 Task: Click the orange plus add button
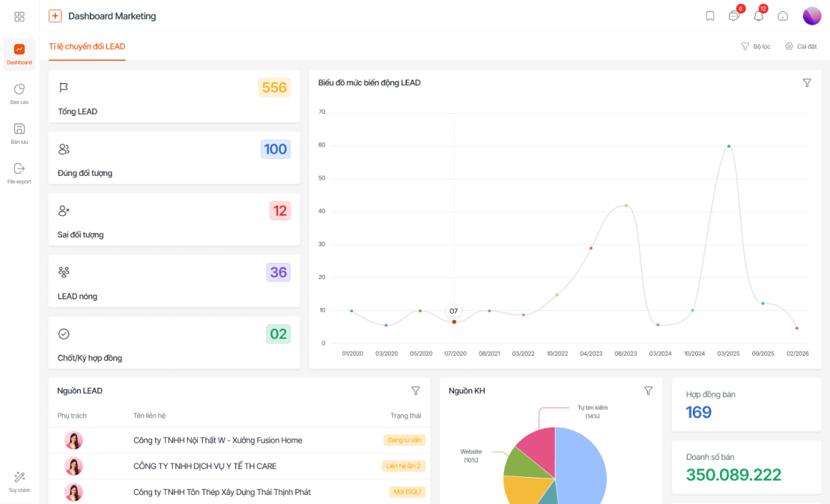tap(55, 16)
